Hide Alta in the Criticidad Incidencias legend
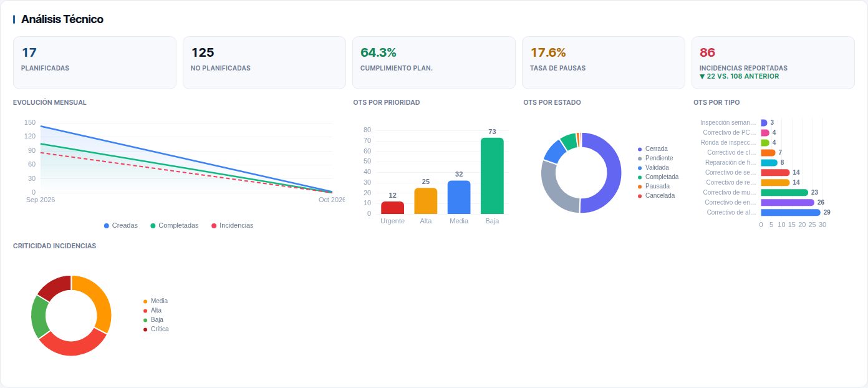The height and width of the screenshot is (388, 868). 152,311
